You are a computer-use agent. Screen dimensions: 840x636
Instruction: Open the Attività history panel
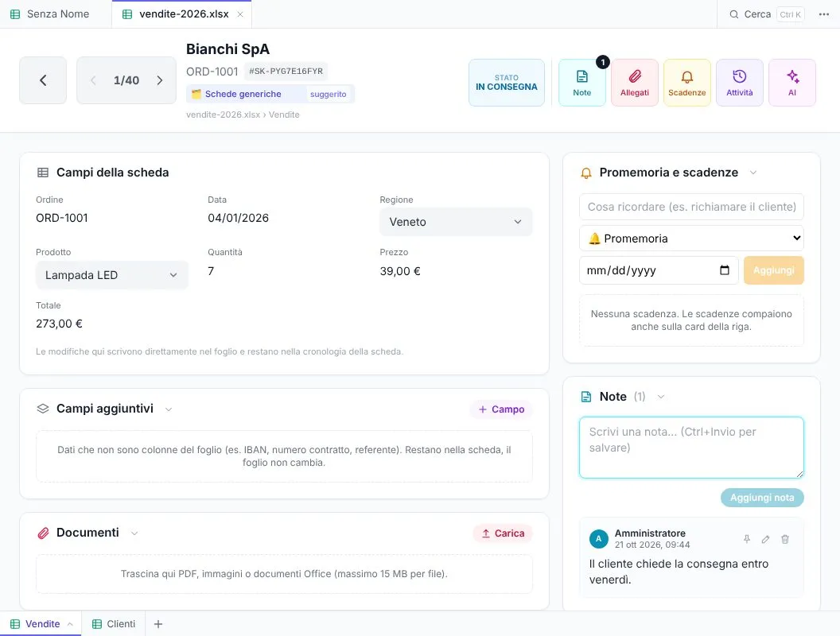(739, 83)
